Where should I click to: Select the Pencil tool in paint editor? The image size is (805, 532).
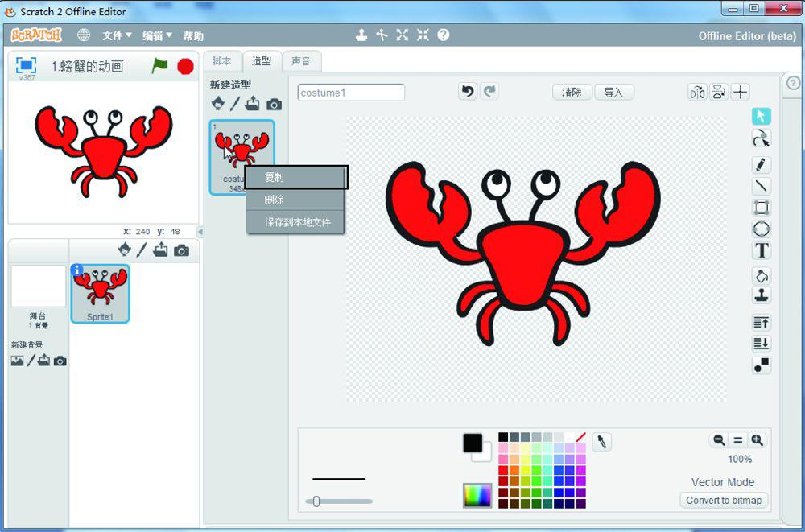tap(761, 165)
